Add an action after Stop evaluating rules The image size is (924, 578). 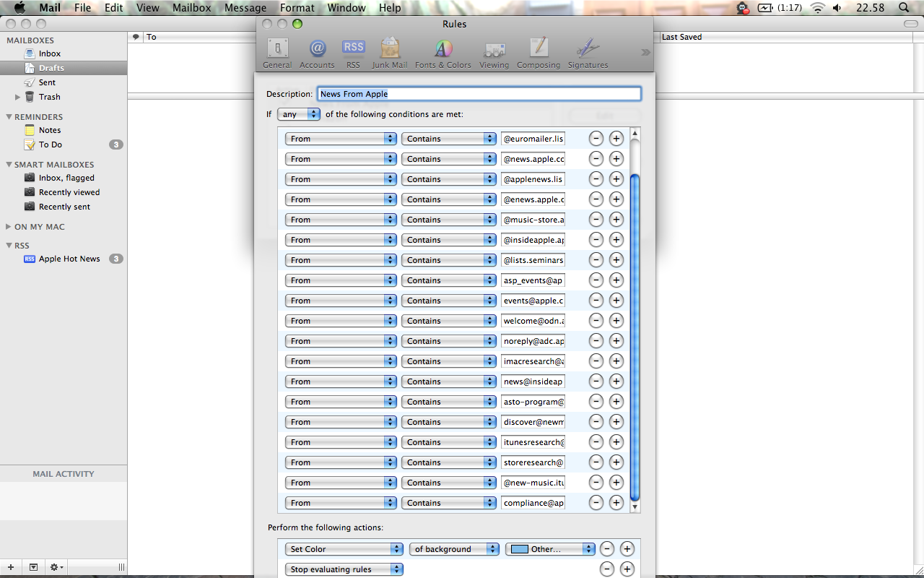coord(627,569)
